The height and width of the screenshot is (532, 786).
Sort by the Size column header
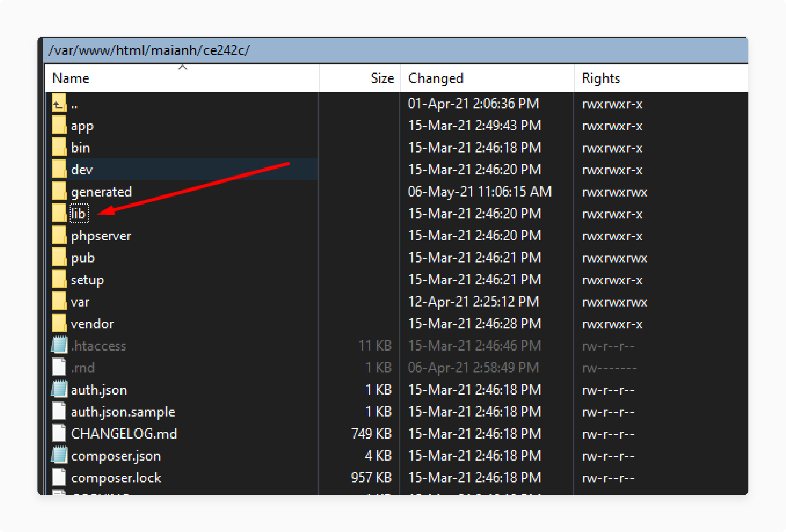point(359,78)
